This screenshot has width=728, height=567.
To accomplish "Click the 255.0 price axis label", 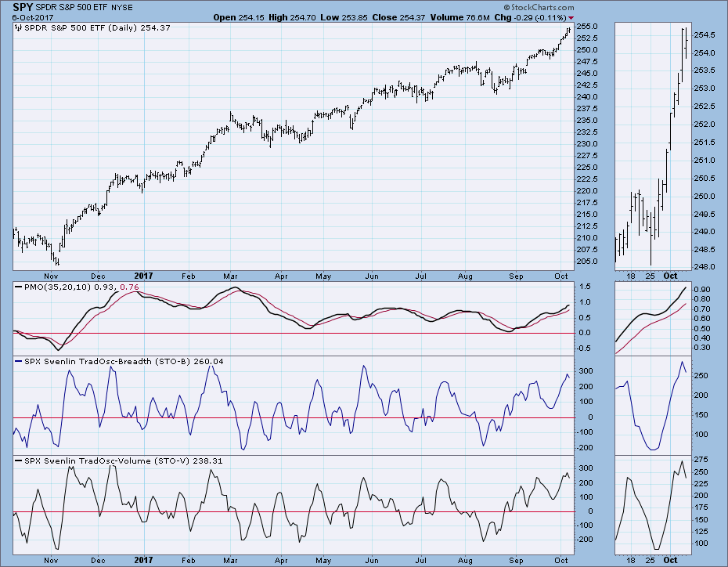I will point(587,27).
